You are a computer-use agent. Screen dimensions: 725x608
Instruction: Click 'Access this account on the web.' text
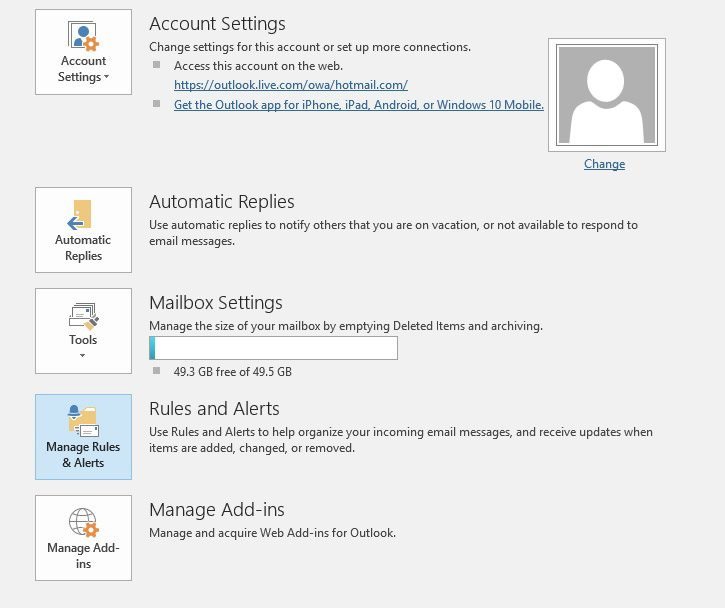coord(258,66)
